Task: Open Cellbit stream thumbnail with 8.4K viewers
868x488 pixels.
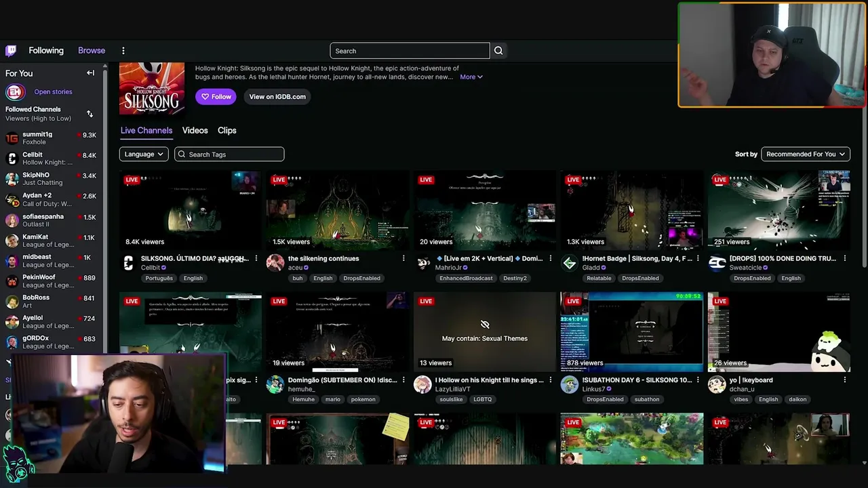Action: click(191, 210)
